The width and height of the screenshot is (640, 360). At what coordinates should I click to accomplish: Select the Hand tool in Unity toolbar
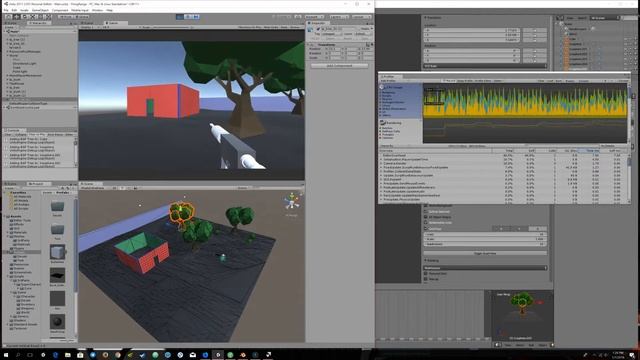coord(8,17)
